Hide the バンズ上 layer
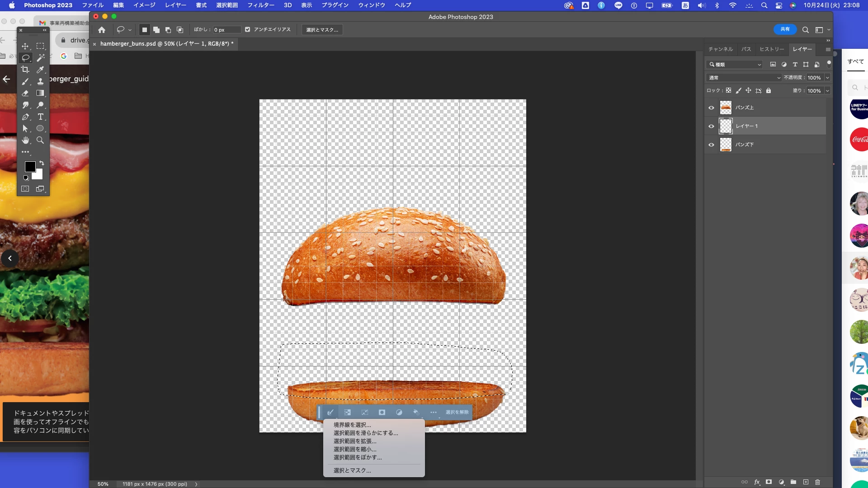The height and width of the screenshot is (488, 868). [x=711, y=108]
